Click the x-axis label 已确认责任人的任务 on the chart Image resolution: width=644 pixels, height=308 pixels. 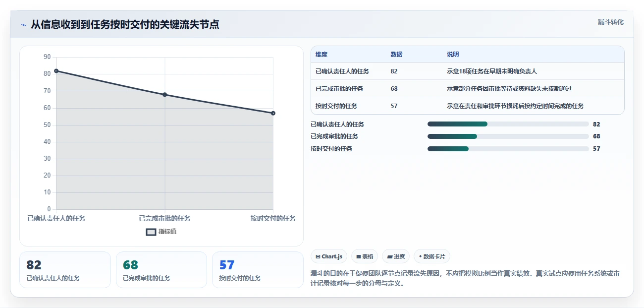tap(56, 218)
